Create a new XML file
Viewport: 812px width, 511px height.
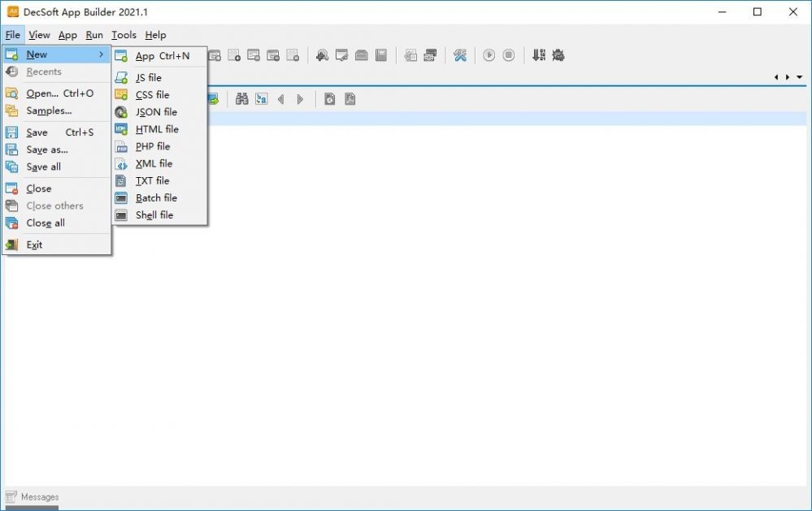click(x=159, y=163)
